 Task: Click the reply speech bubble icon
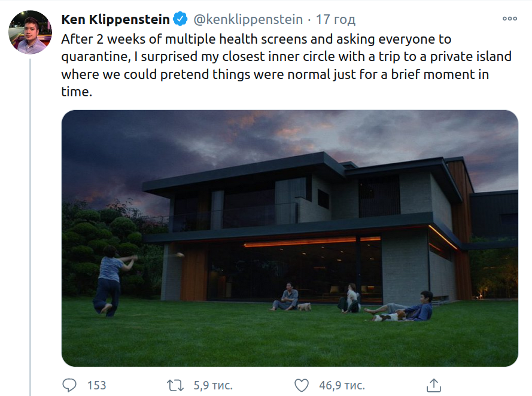click(x=70, y=385)
